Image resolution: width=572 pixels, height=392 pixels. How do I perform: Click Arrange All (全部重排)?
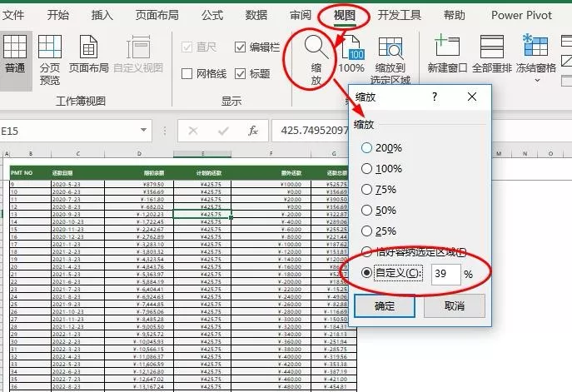[x=492, y=54]
